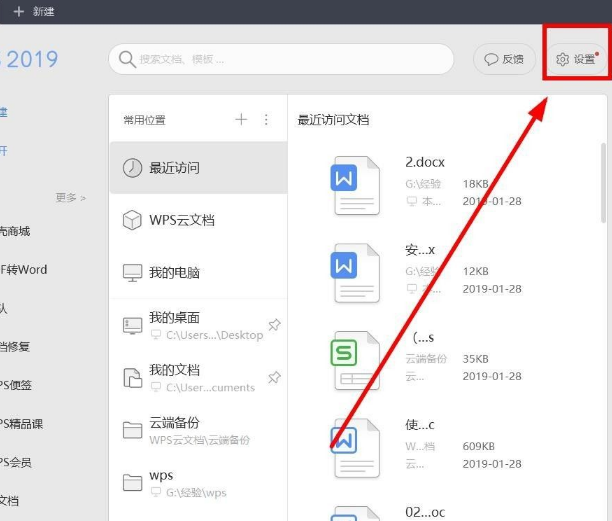Screen dimensions: 612x521
Task: Open the 修复 sidebar item
Action: pos(15,347)
